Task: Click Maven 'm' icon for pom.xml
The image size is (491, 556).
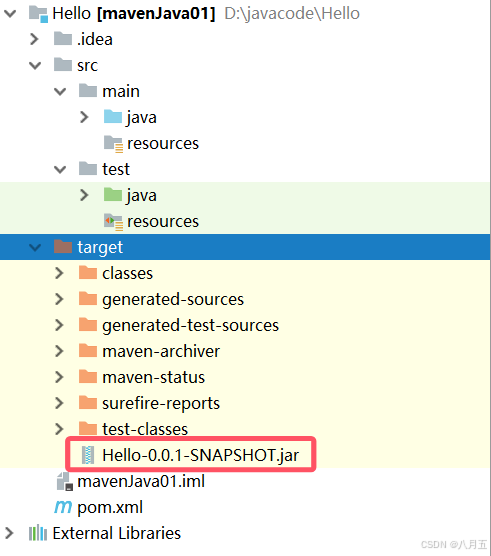Action: point(63,507)
